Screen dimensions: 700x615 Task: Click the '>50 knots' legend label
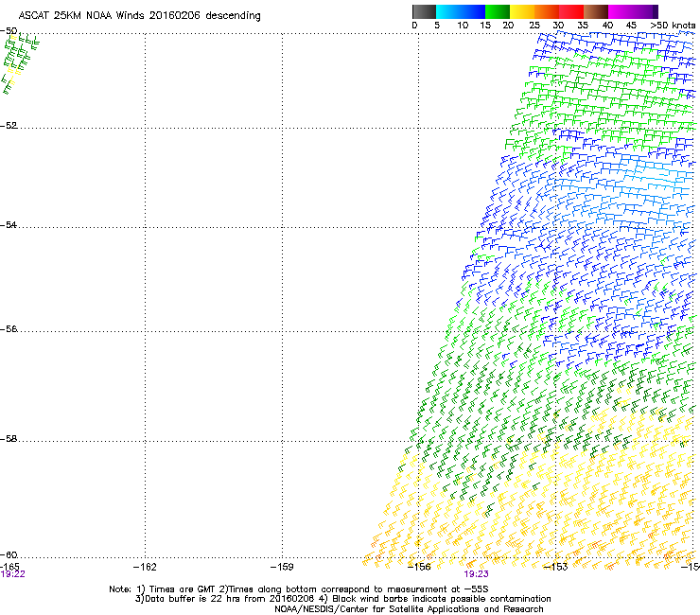point(673,25)
